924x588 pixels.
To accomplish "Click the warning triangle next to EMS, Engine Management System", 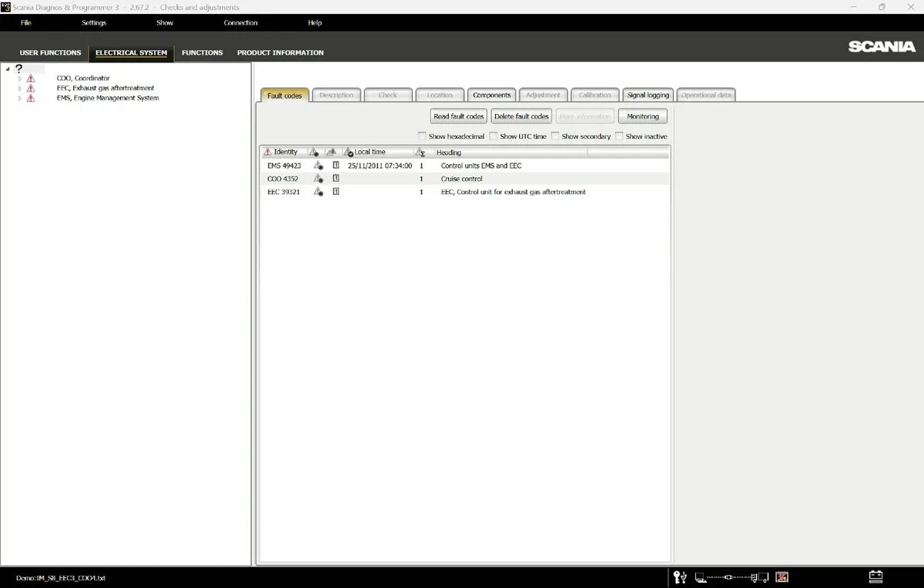I will click(x=31, y=98).
